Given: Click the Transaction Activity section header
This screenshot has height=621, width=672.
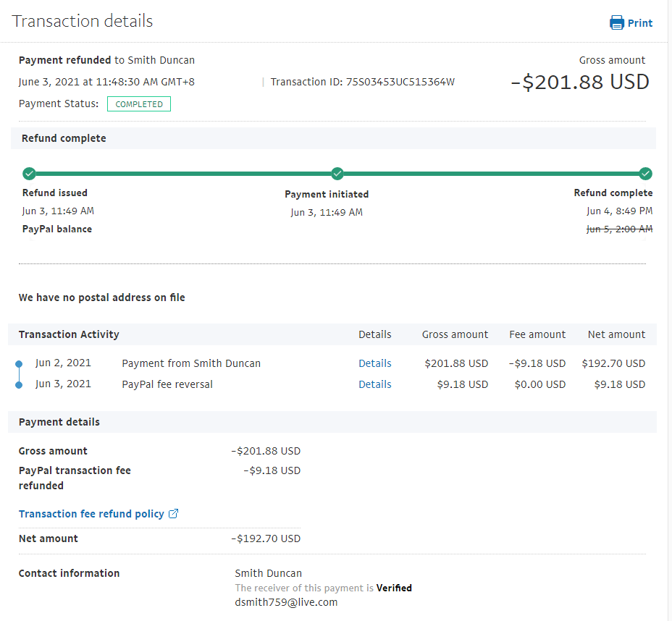Looking at the screenshot, I should 69,334.
